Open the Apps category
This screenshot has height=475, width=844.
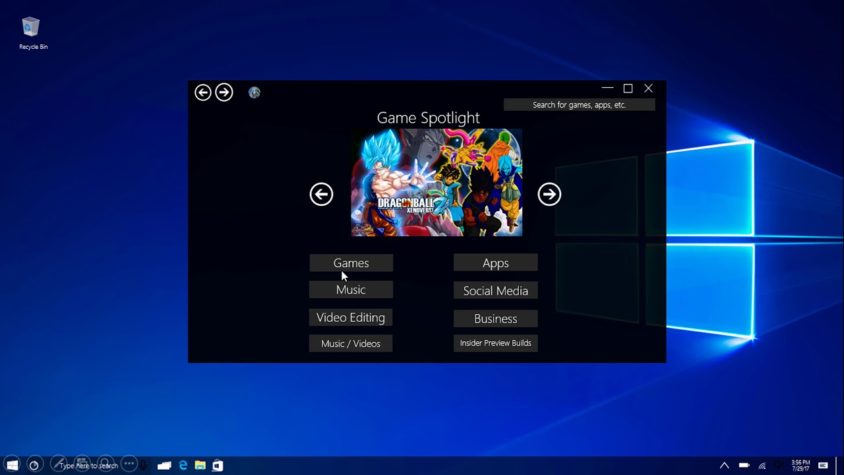pyautogui.click(x=495, y=263)
